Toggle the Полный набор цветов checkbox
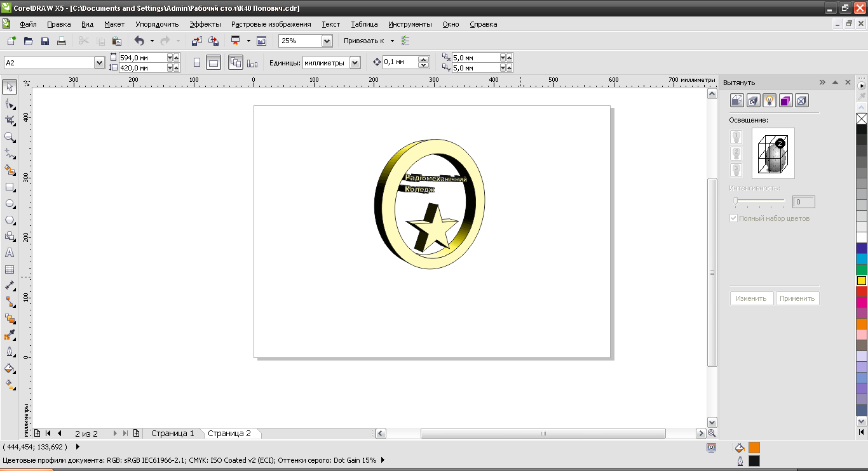Viewport: 868px width, 471px height. (734, 218)
